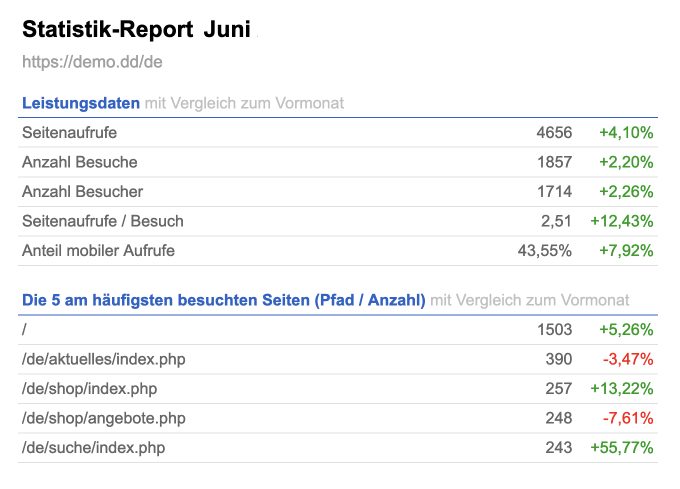The height and width of the screenshot is (489, 680).
Task: Click the 43,55% mobile share value
Action: point(545,251)
